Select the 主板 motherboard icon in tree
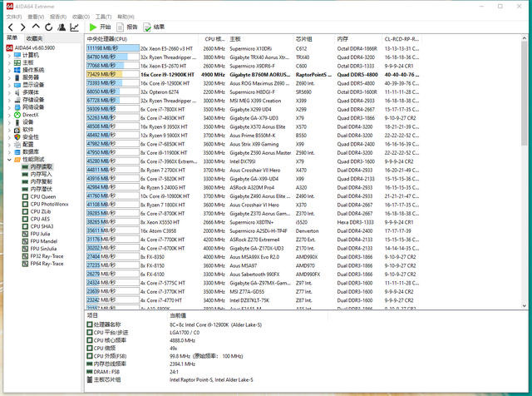The height and width of the screenshot is (396, 532). [17, 62]
